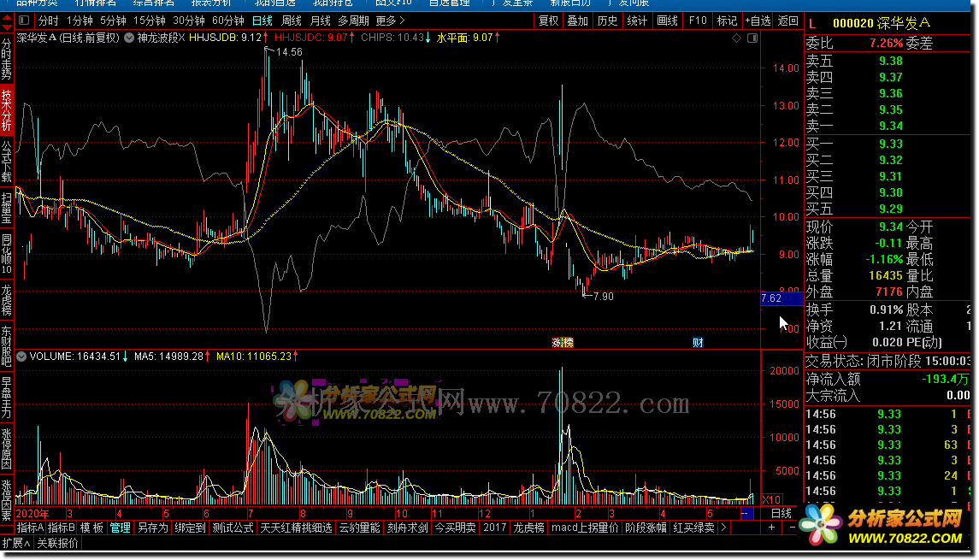This screenshot has height=560, width=979.
Task: Click the red up arrow
Action: 7,18
